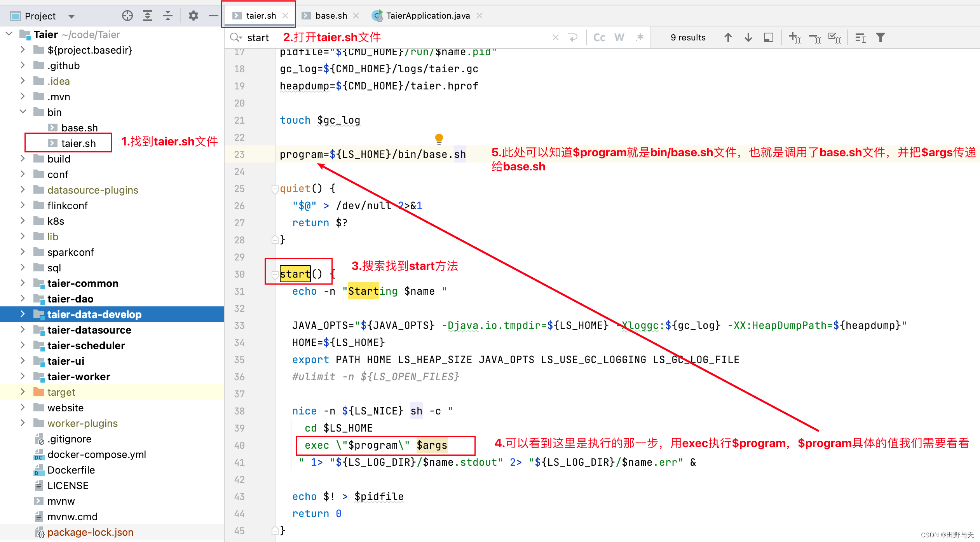Viewport: 980px width, 542px height.
Task: Select the taier-data-develop tree item
Action: coord(94,314)
